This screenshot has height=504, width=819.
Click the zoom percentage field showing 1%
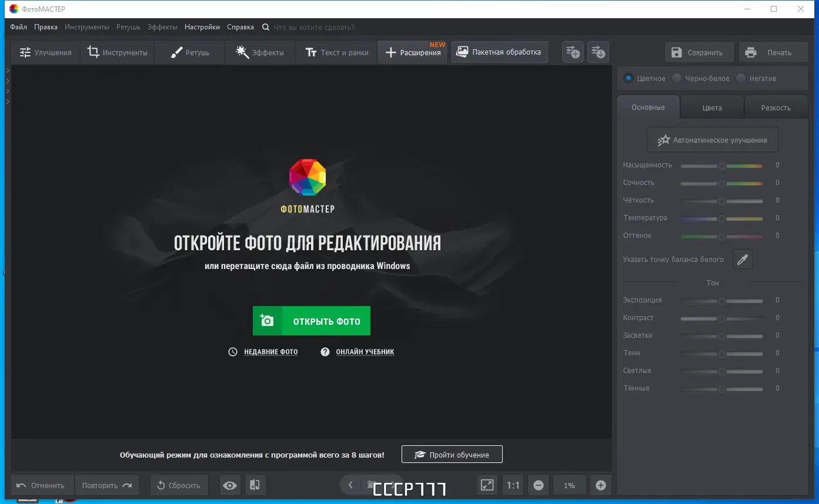[x=569, y=485]
